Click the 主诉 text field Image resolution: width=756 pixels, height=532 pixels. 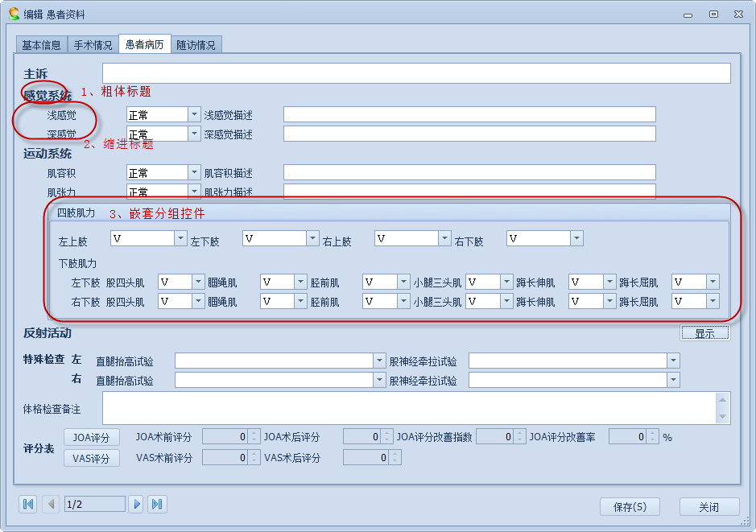416,73
